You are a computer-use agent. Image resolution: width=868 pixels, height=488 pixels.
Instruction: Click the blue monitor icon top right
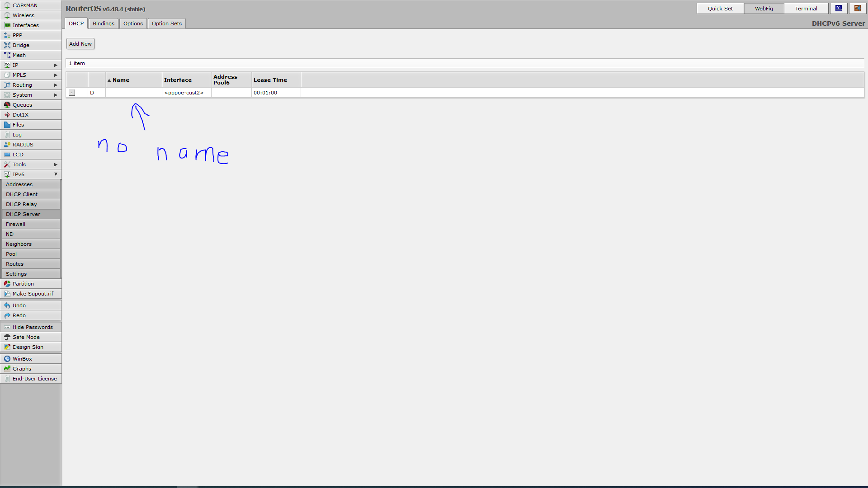pyautogui.click(x=839, y=8)
